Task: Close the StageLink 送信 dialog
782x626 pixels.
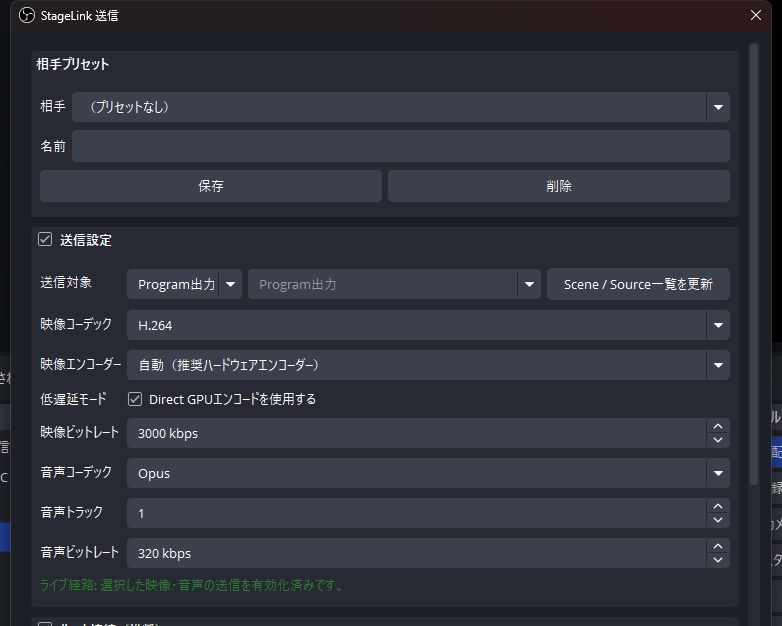Action: point(756,15)
